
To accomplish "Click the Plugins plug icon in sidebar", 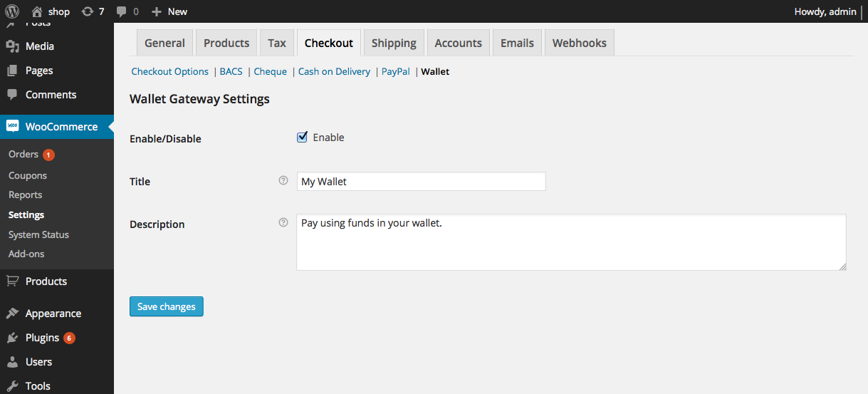I will 13,338.
